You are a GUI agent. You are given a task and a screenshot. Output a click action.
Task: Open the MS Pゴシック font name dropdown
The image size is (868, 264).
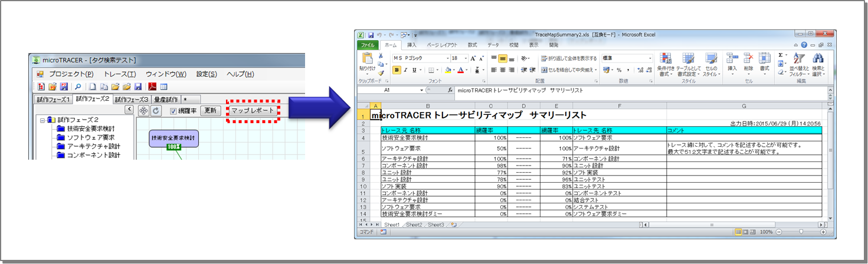[448, 58]
